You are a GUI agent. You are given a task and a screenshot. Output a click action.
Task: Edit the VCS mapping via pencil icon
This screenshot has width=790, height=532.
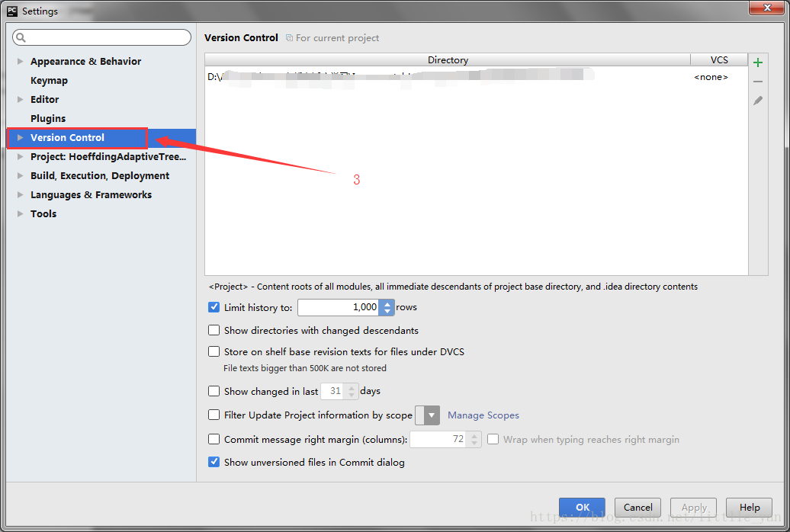(759, 100)
